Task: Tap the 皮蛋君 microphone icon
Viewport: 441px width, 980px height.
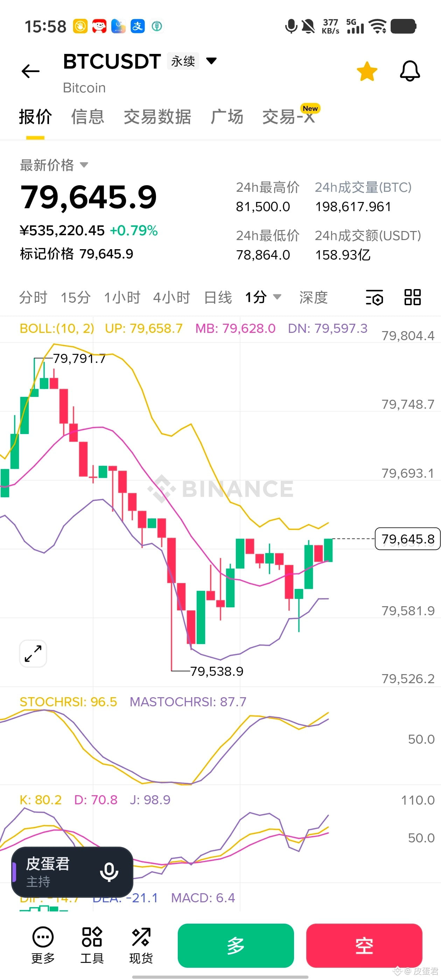Action: [x=109, y=872]
